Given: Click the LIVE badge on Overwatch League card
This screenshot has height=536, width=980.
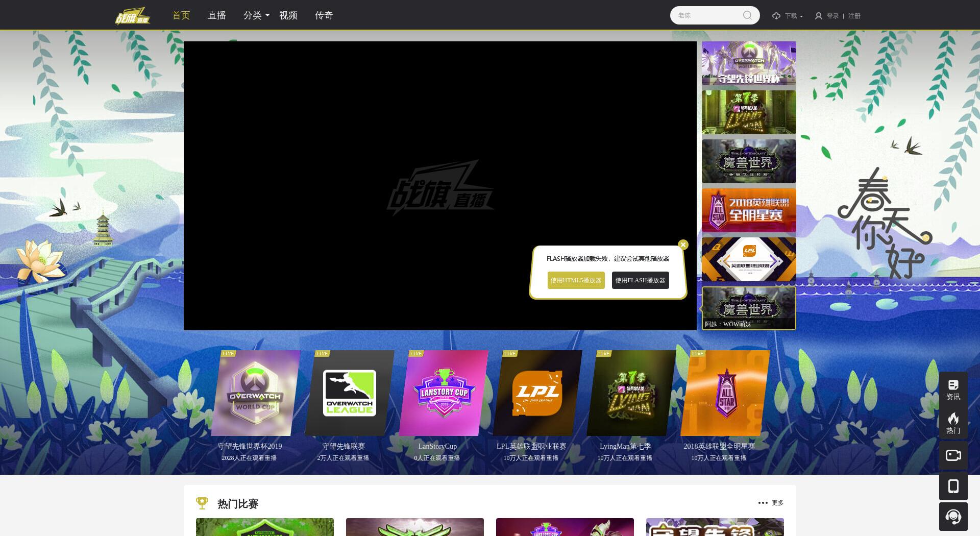Looking at the screenshot, I should pos(322,353).
